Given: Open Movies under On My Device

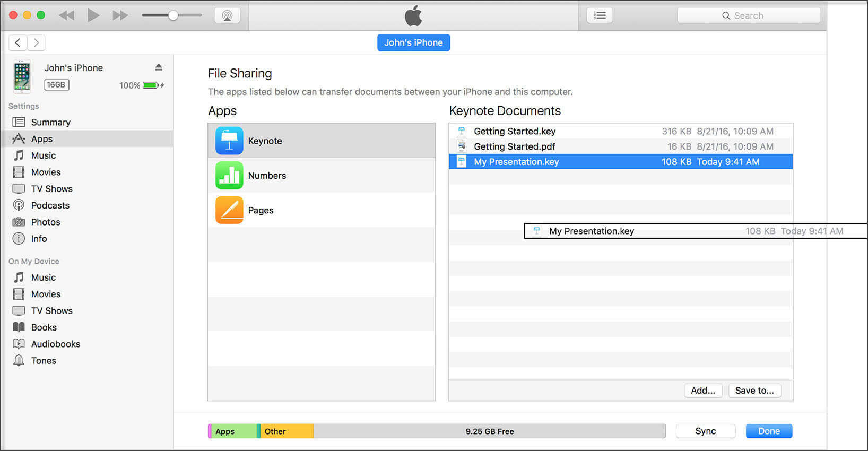Looking at the screenshot, I should coord(87,294).
